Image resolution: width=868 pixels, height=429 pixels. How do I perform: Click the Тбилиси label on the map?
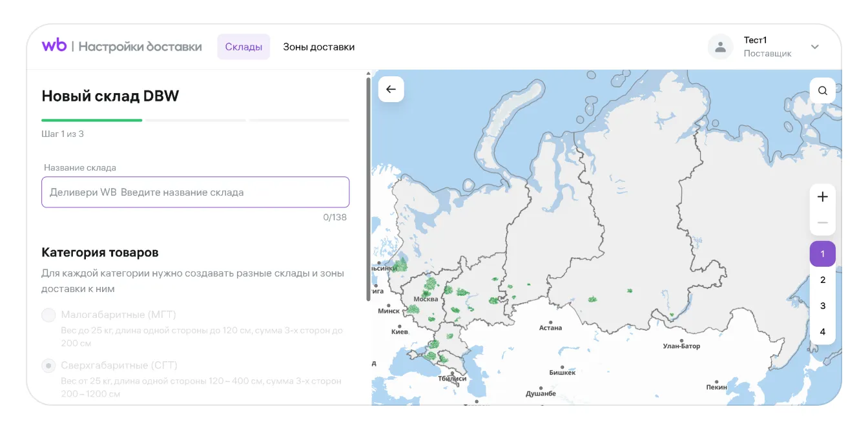click(x=452, y=378)
